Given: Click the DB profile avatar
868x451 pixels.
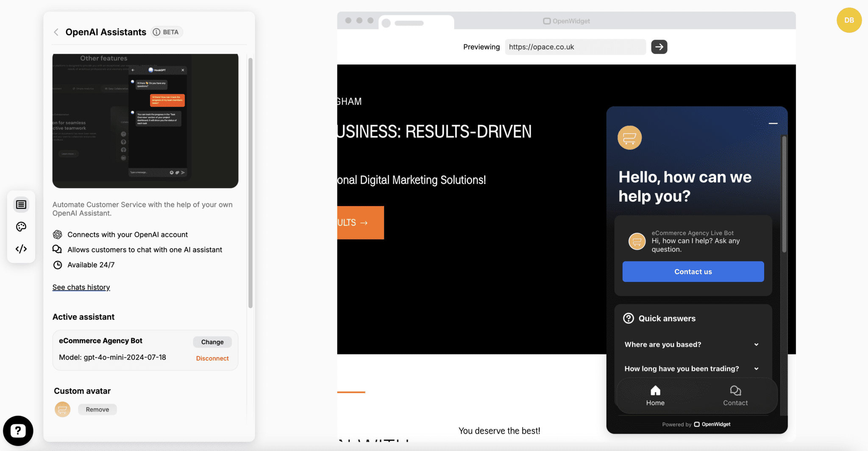Looking at the screenshot, I should click(x=849, y=20).
